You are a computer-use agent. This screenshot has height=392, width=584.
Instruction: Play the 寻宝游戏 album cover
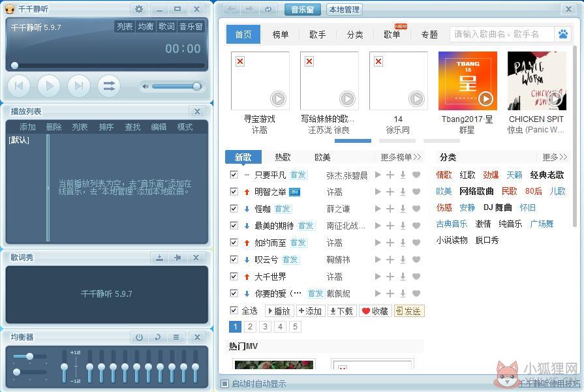coord(278,98)
